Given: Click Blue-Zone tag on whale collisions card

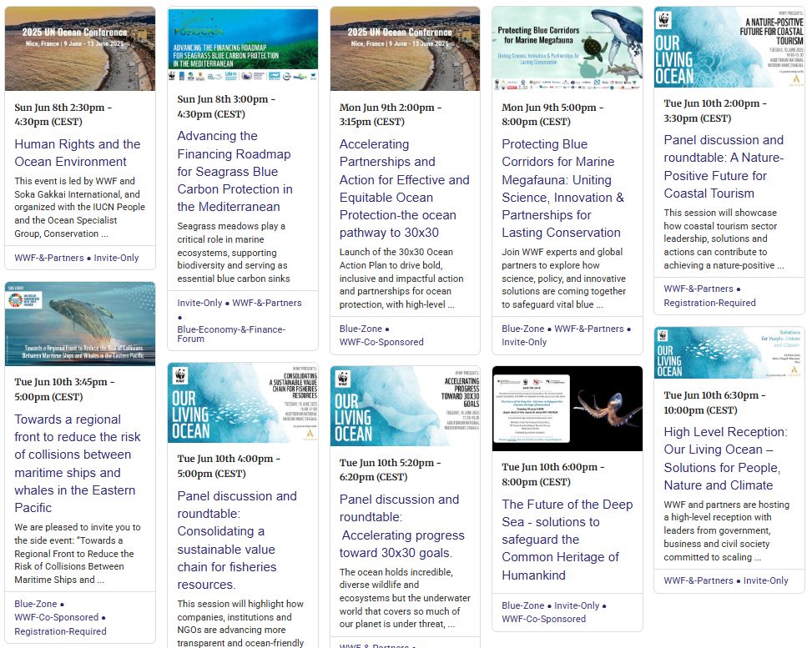Looking at the screenshot, I should 36,604.
